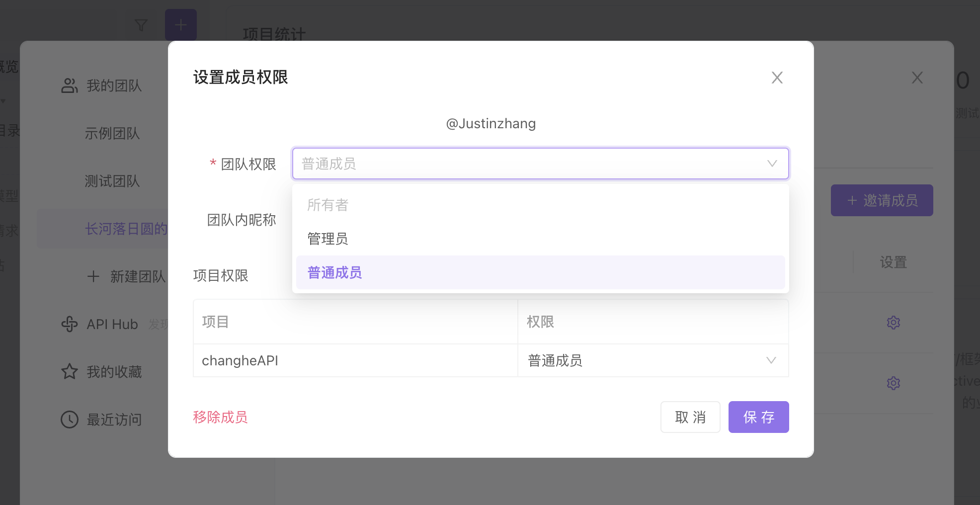
Task: Save changes with 保存 button
Action: click(x=759, y=417)
